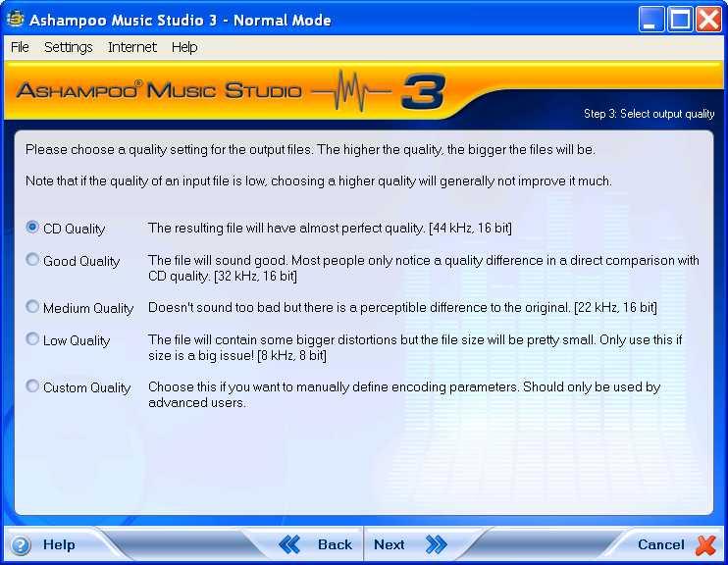Minimize the Ashampoo Music Studio window
Viewport: 728px width, 565px height.
point(651,20)
